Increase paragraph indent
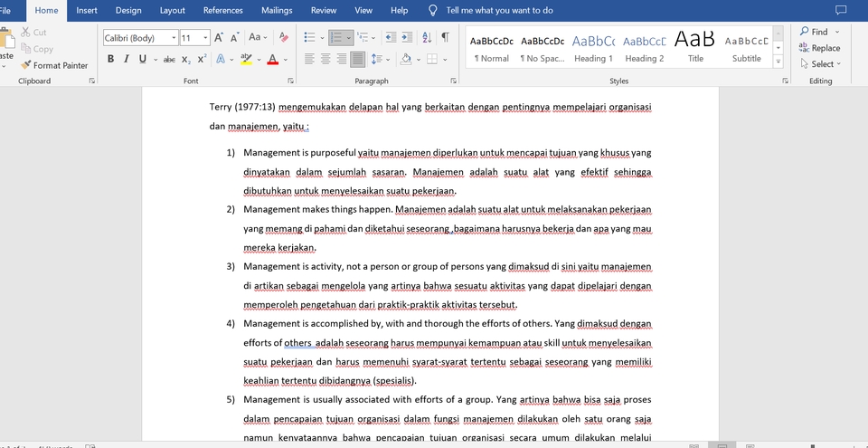 408,37
